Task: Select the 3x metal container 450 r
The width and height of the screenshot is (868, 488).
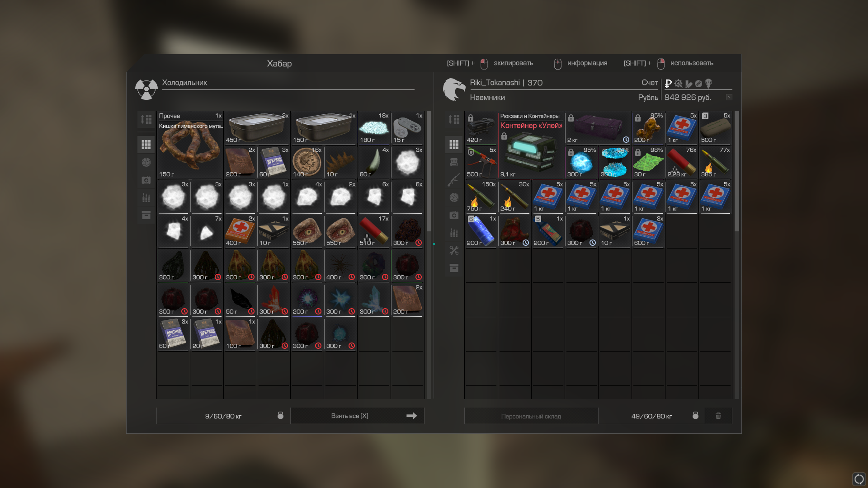Action: [x=257, y=128]
